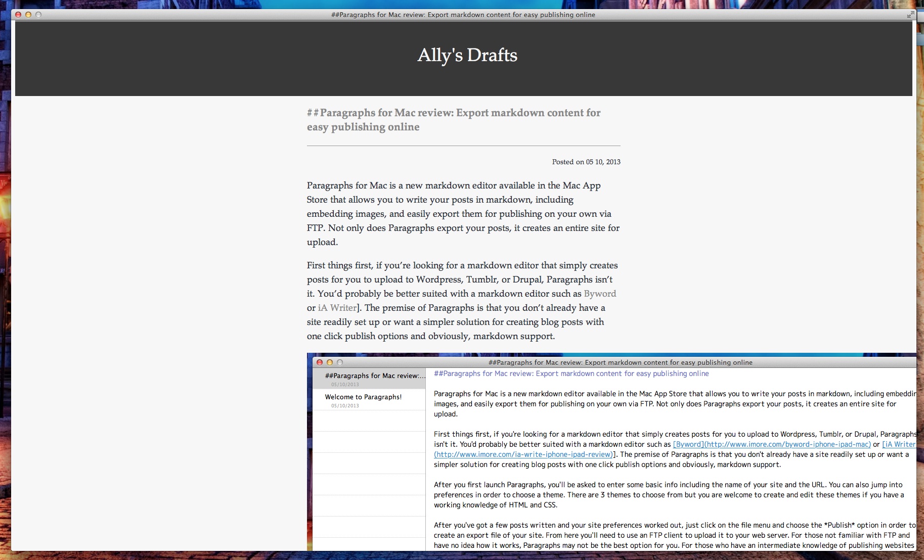
Task: Zoom the window with the grey button
Action: click(38, 15)
